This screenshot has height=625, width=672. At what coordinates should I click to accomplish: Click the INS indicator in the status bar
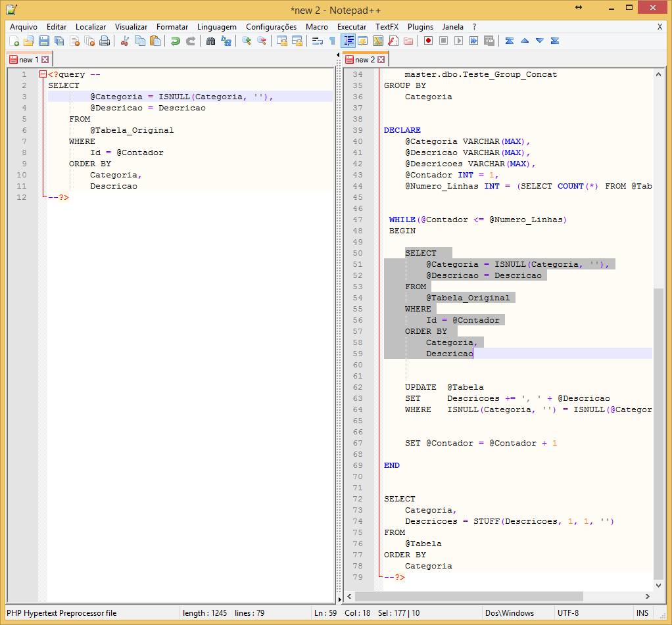pyautogui.click(x=642, y=613)
